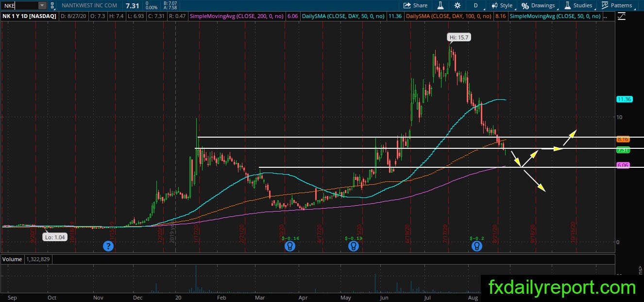Click the magenta 6.06 price bubble
Image resolution: width=644 pixels, height=302 pixels.
623,165
